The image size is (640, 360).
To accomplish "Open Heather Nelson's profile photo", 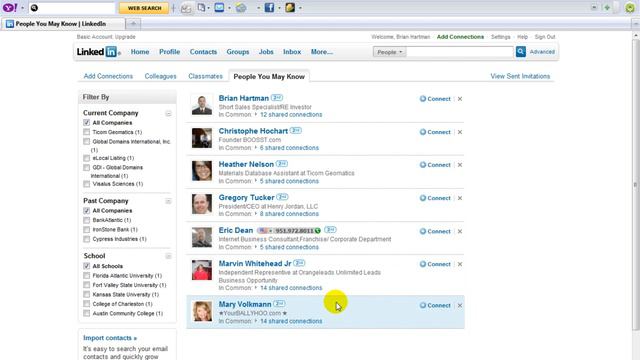I will (202, 171).
